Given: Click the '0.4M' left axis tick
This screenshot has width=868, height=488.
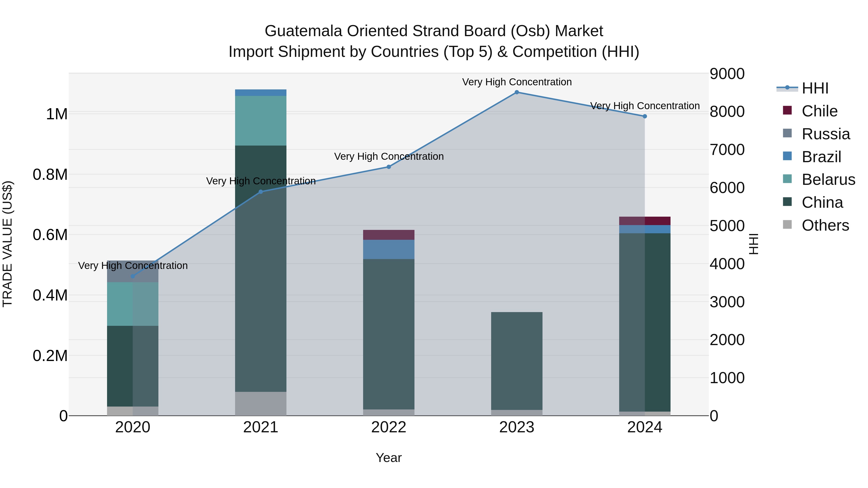Looking at the screenshot, I should (x=50, y=295).
